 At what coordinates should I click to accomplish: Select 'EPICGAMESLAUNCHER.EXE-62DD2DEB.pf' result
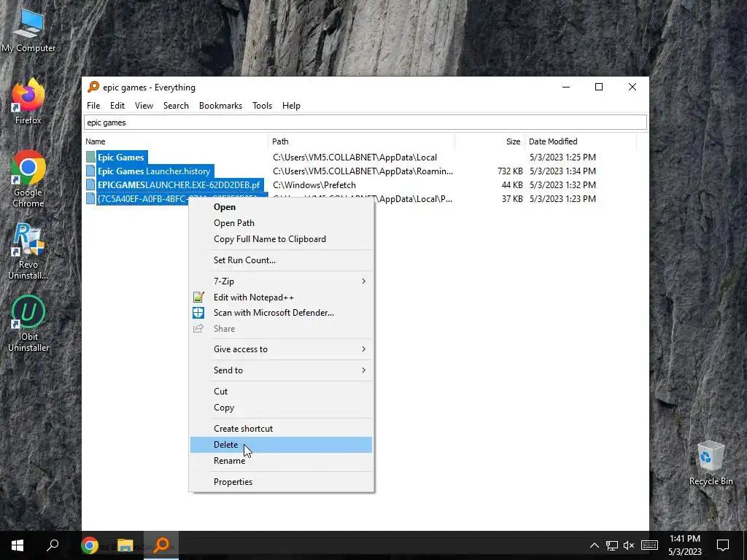click(179, 184)
